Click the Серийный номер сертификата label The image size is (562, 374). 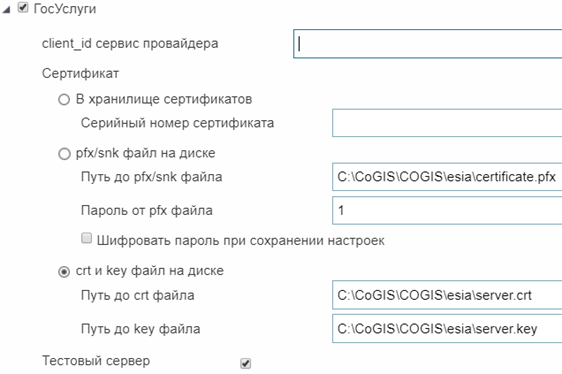click(x=177, y=123)
